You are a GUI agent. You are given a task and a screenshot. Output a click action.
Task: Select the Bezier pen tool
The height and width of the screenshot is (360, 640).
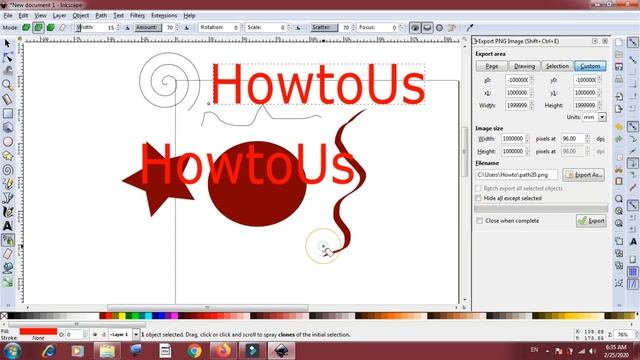(7, 198)
